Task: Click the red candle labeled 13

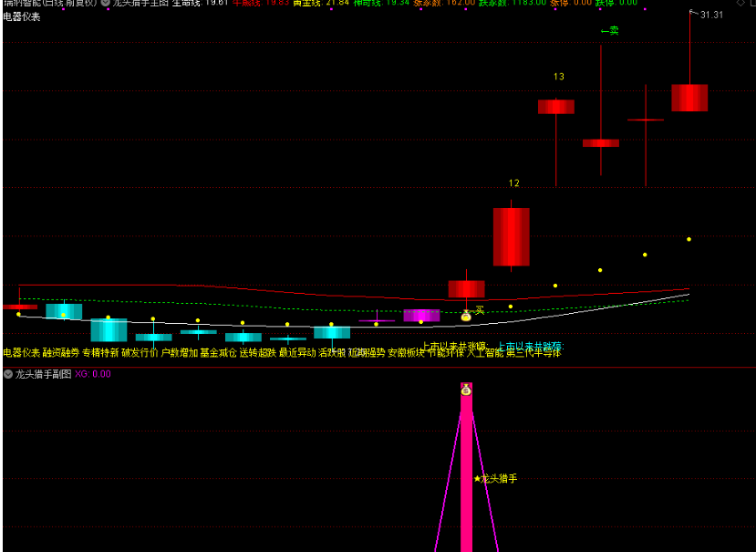Action: pos(555,107)
